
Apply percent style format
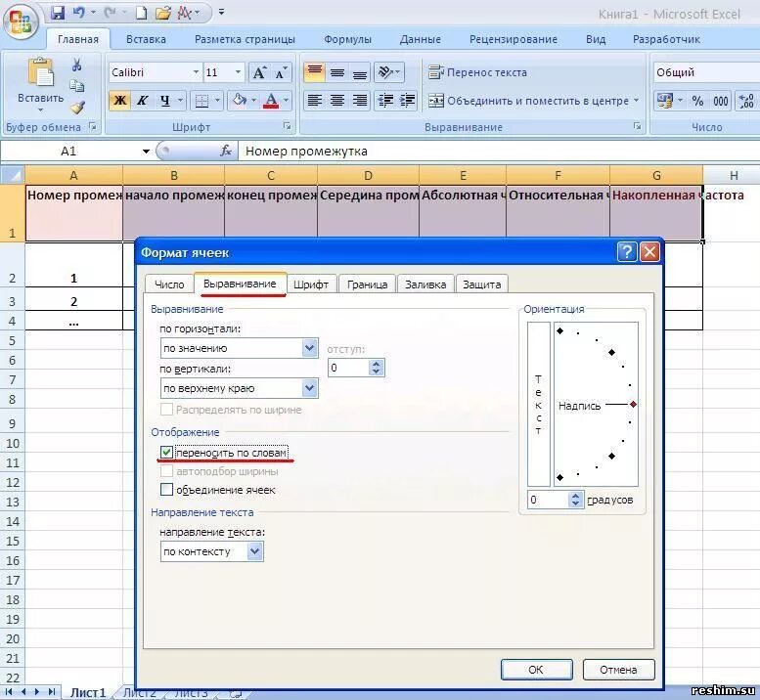[697, 101]
